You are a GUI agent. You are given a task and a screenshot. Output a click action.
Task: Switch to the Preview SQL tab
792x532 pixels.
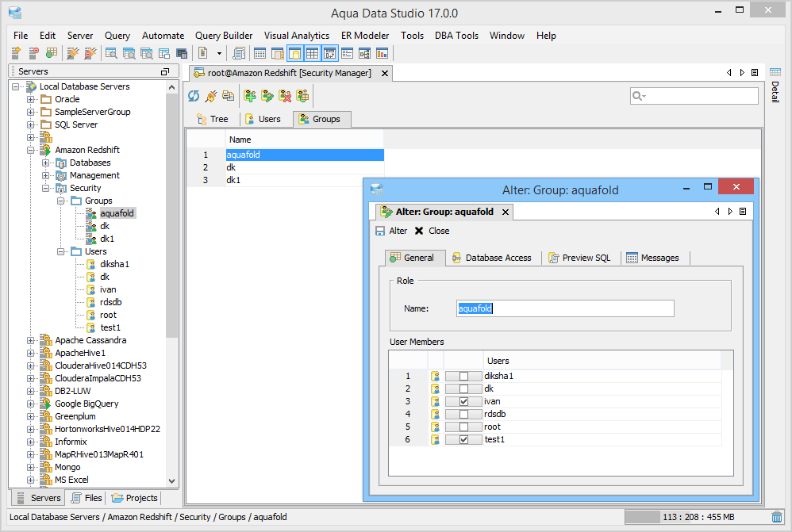580,258
